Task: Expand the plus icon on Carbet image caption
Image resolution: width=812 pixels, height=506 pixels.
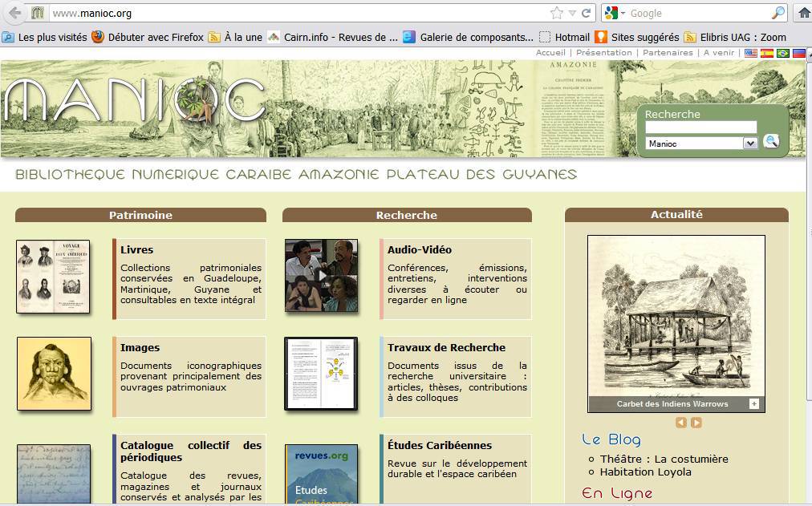Action: (x=753, y=403)
